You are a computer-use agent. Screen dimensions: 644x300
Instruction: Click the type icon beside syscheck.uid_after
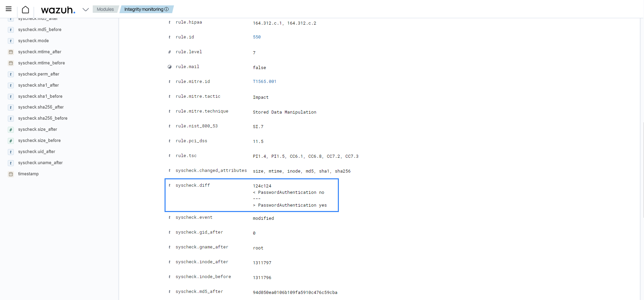tap(11, 152)
